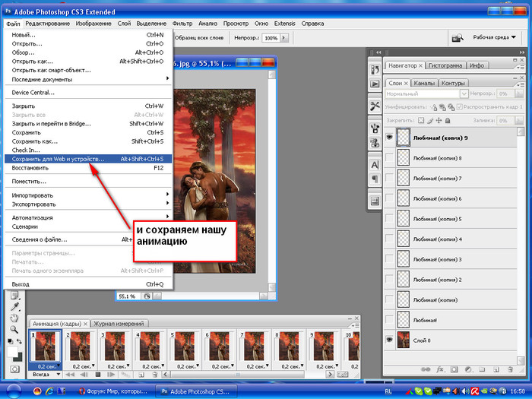Click the Go to Bridge icon

458,38
